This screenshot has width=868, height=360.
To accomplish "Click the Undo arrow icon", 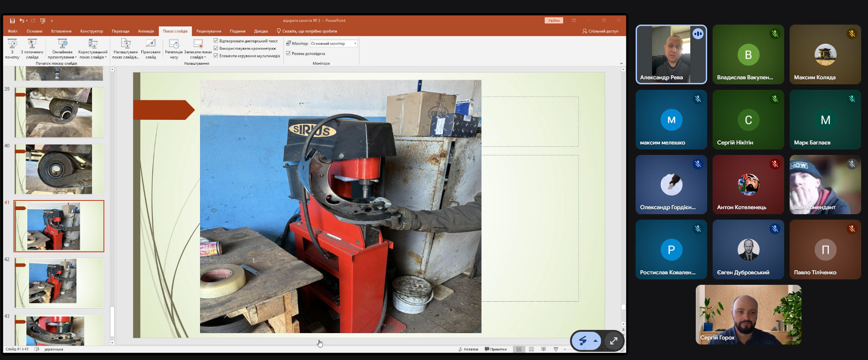I will pyautogui.click(x=21, y=21).
